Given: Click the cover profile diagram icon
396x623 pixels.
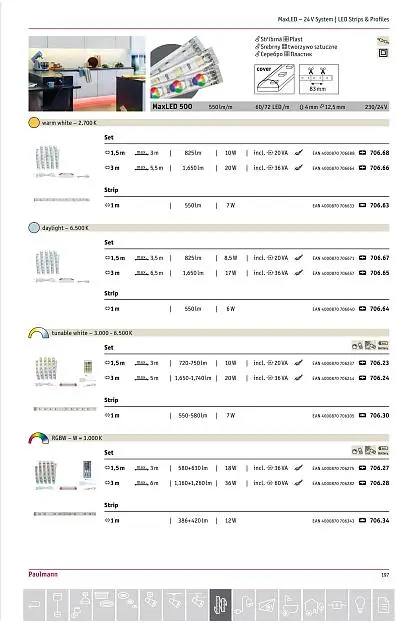Looking at the screenshot, I should coord(274,79).
